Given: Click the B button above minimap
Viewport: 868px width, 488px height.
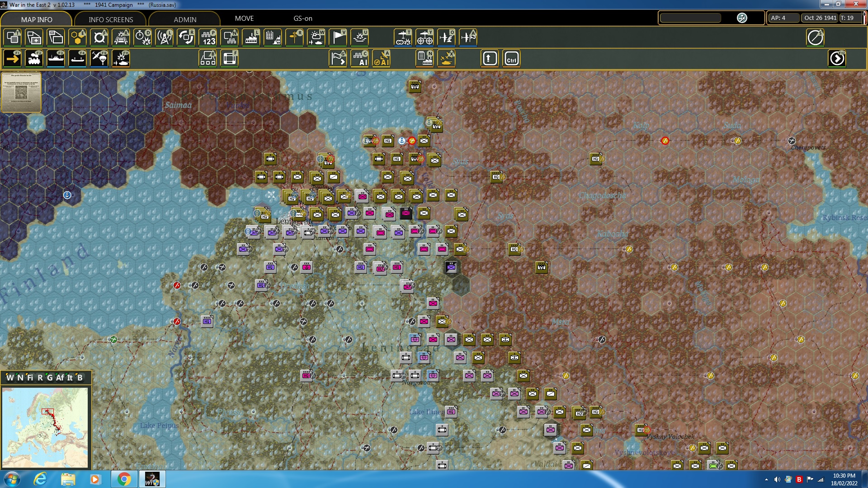Looking at the screenshot, I should click(x=80, y=378).
